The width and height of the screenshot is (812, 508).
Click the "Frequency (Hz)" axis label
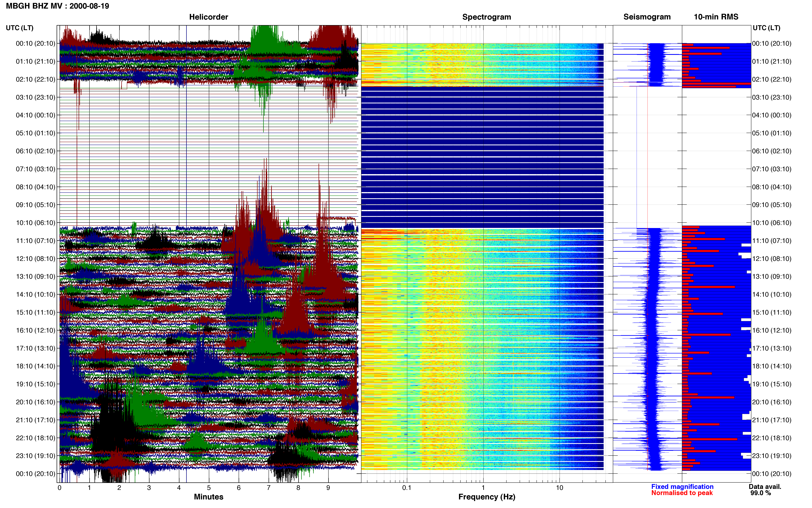click(x=487, y=497)
